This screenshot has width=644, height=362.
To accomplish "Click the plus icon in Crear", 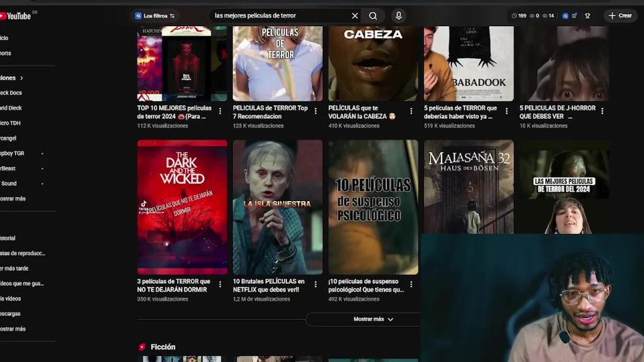I will (x=612, y=16).
